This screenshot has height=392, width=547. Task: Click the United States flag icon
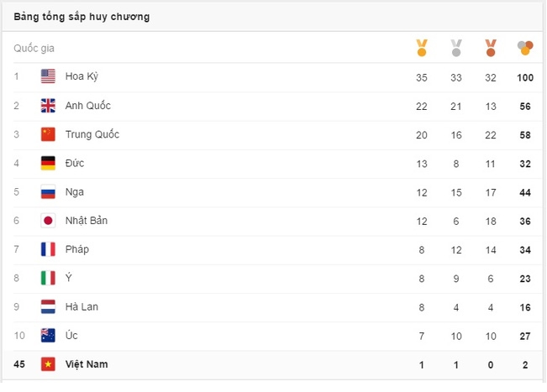click(x=48, y=77)
